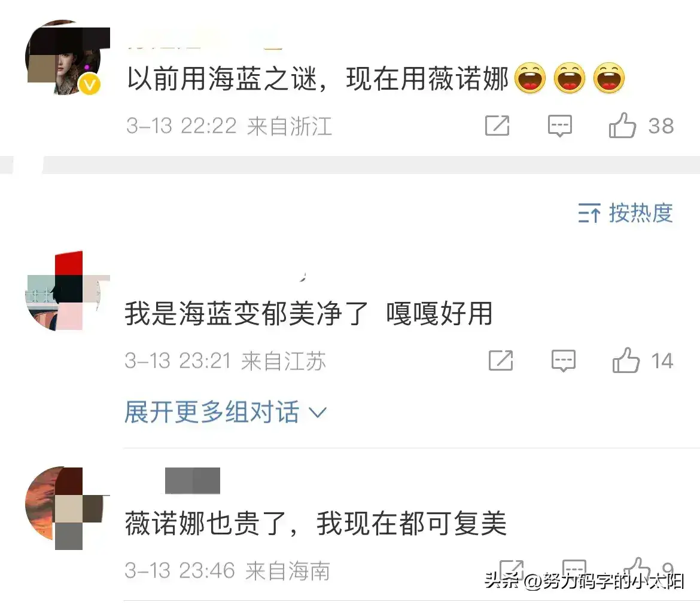This screenshot has height=605, width=700.
Task: Open comment text 薇诺娜也贵了
Action: [x=205, y=523]
